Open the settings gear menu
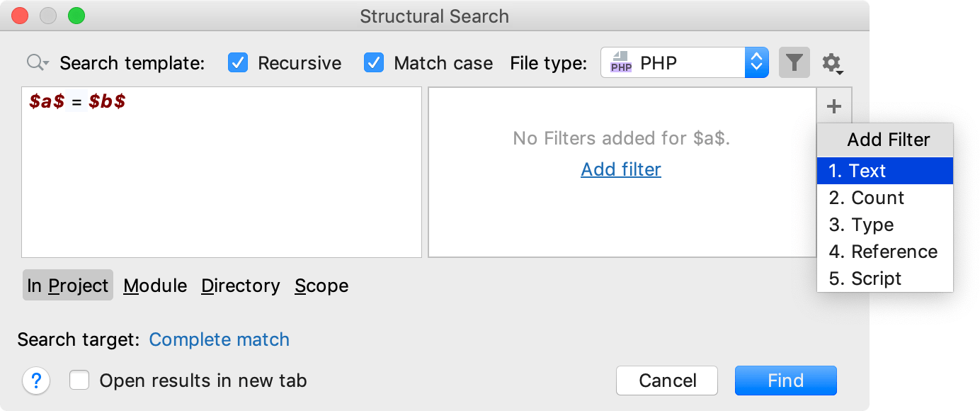 click(832, 63)
